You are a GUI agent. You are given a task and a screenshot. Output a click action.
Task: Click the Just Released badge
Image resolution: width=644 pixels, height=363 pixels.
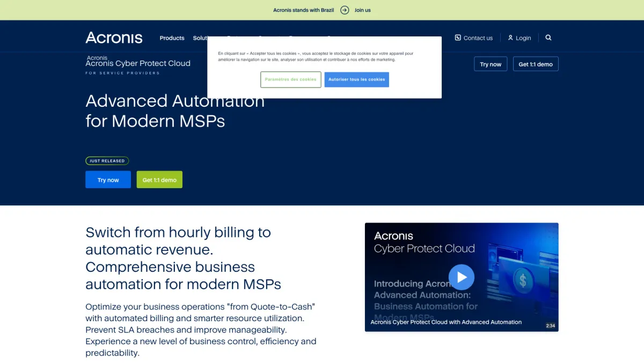coord(107,161)
